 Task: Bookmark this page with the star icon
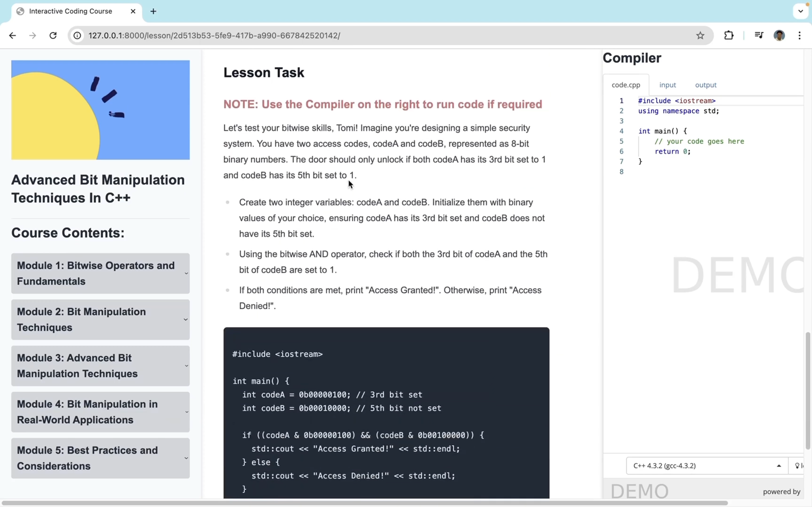point(700,35)
